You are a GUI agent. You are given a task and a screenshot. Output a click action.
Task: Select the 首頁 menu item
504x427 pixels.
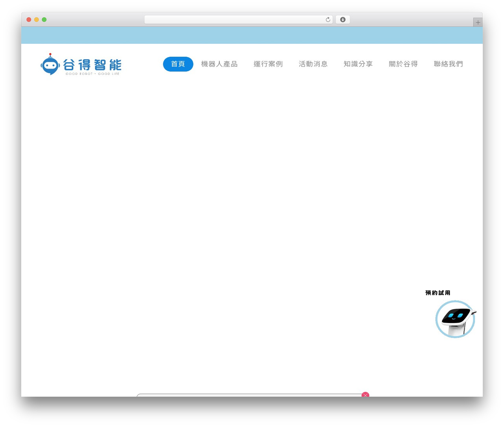pos(178,64)
